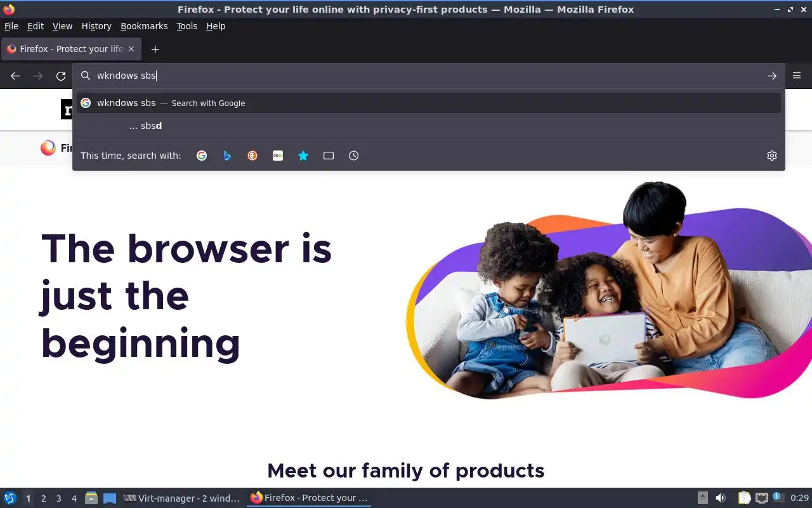
Task: Select 'wkndows sbs — Search with Google' suggestion
Action: click(x=429, y=103)
